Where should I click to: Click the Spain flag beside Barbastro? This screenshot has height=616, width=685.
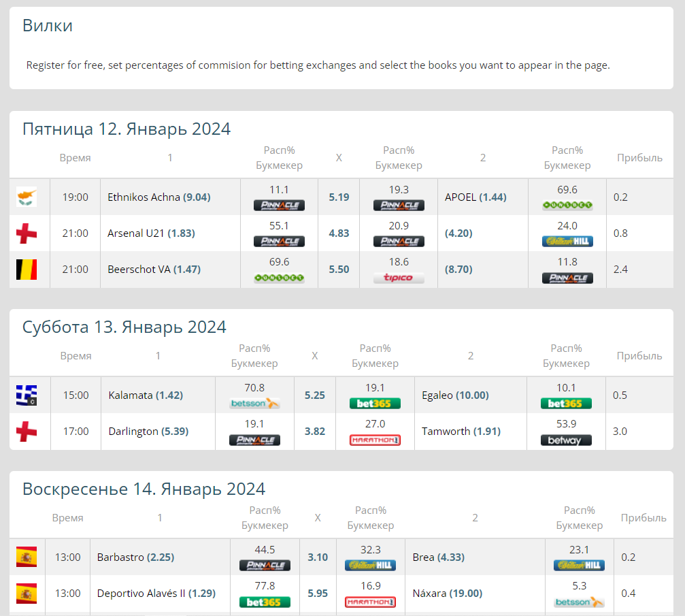click(27, 557)
